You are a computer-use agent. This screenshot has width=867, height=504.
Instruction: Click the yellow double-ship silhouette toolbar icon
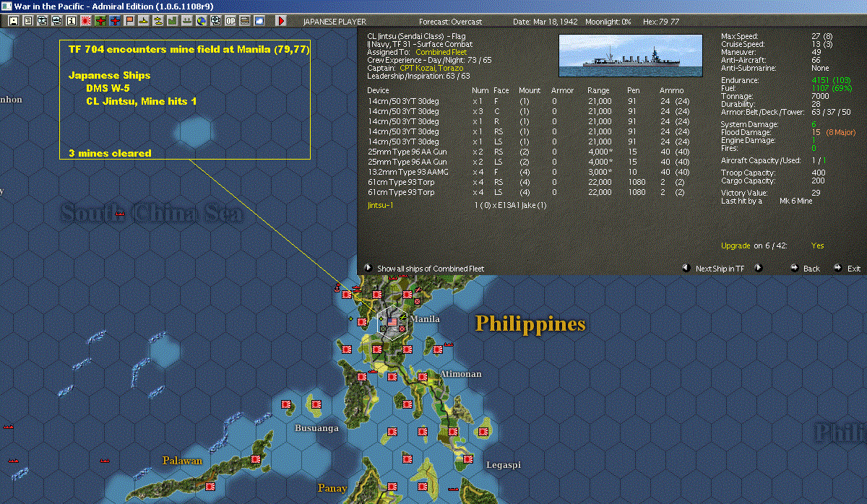[x=158, y=21]
